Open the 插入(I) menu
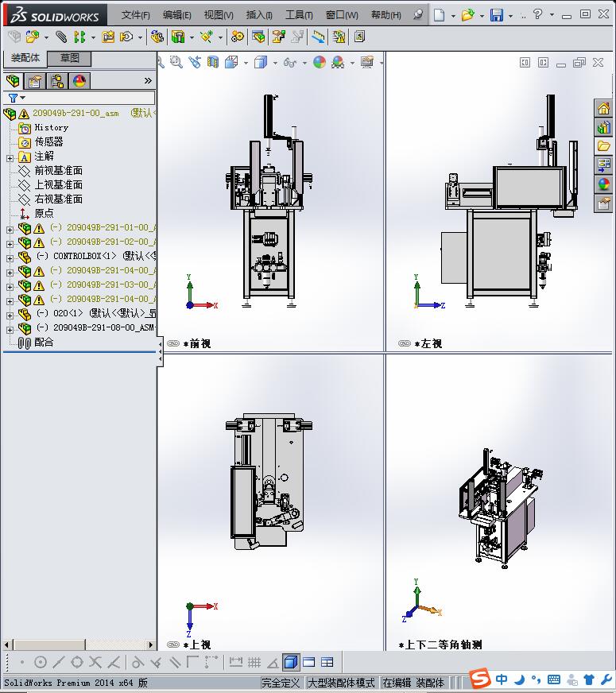616x693 pixels. click(259, 15)
